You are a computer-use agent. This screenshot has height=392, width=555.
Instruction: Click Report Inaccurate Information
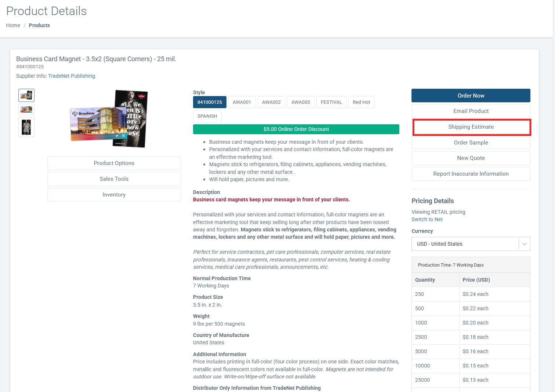[x=471, y=174]
